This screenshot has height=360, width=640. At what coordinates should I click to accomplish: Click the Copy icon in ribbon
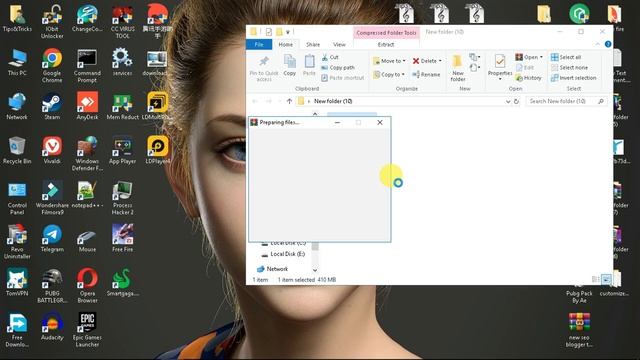pyautogui.click(x=289, y=65)
